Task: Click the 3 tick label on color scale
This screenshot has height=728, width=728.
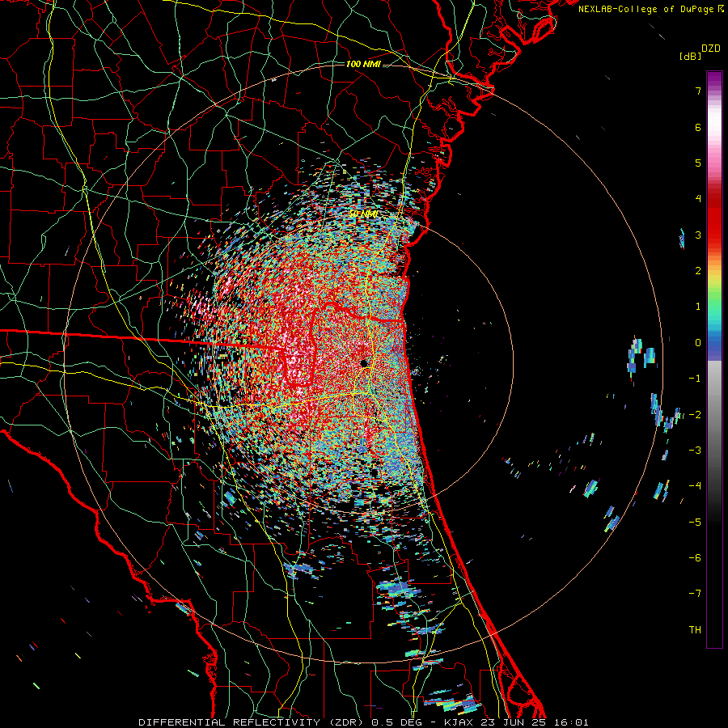Action: coord(698,235)
